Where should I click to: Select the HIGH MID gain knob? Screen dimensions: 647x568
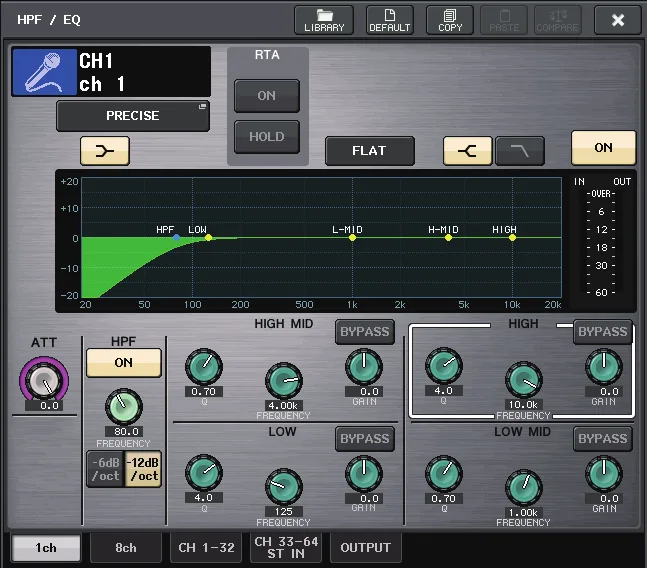[x=364, y=367]
